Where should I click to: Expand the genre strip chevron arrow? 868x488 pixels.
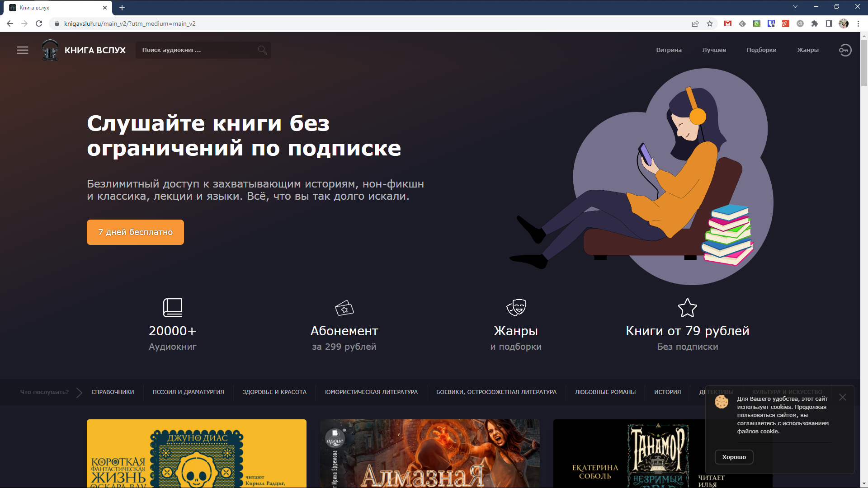click(80, 392)
